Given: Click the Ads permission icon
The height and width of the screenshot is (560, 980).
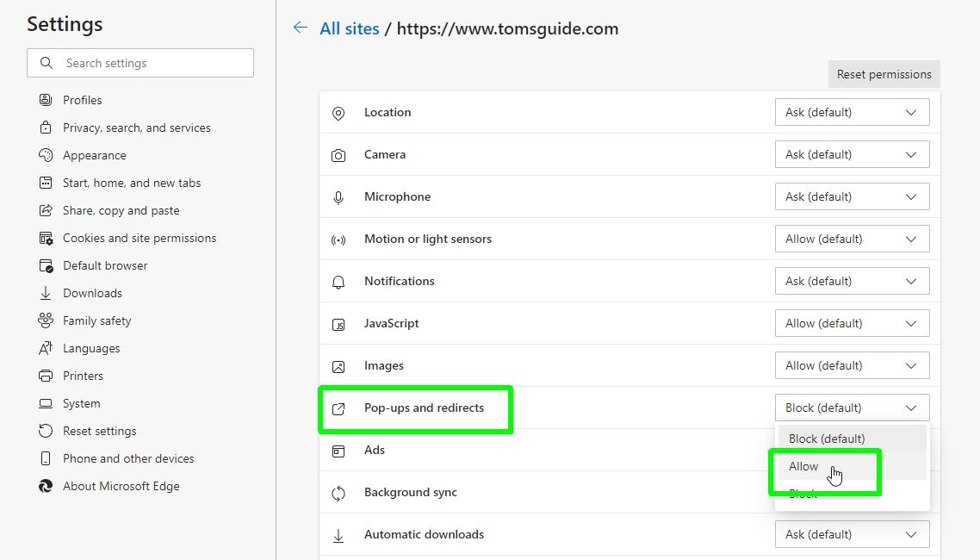Looking at the screenshot, I should coord(338,450).
